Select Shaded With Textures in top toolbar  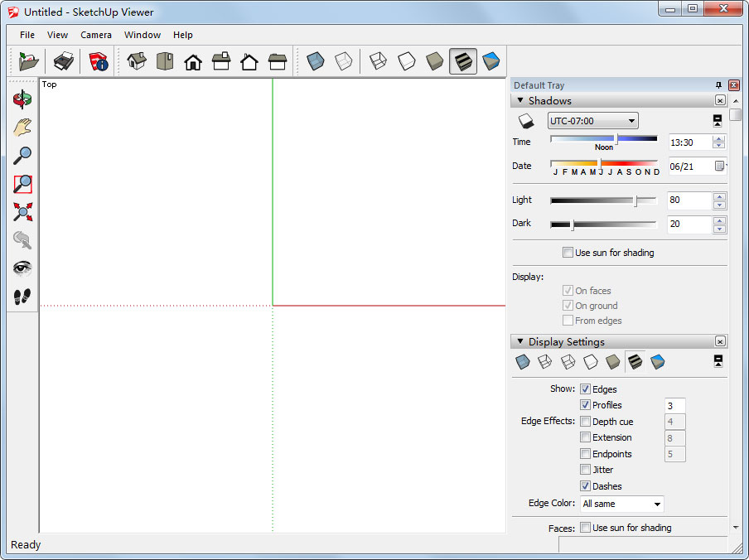coord(463,61)
